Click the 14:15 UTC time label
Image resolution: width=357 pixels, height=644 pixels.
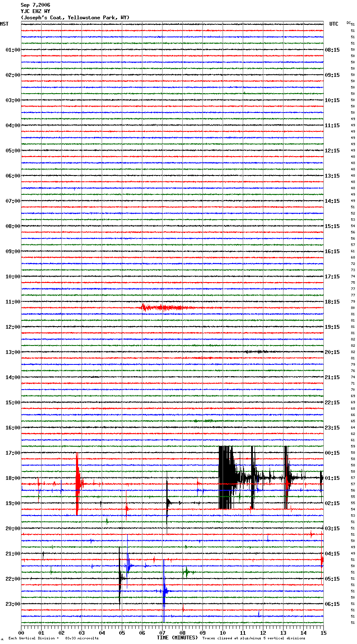point(332,201)
